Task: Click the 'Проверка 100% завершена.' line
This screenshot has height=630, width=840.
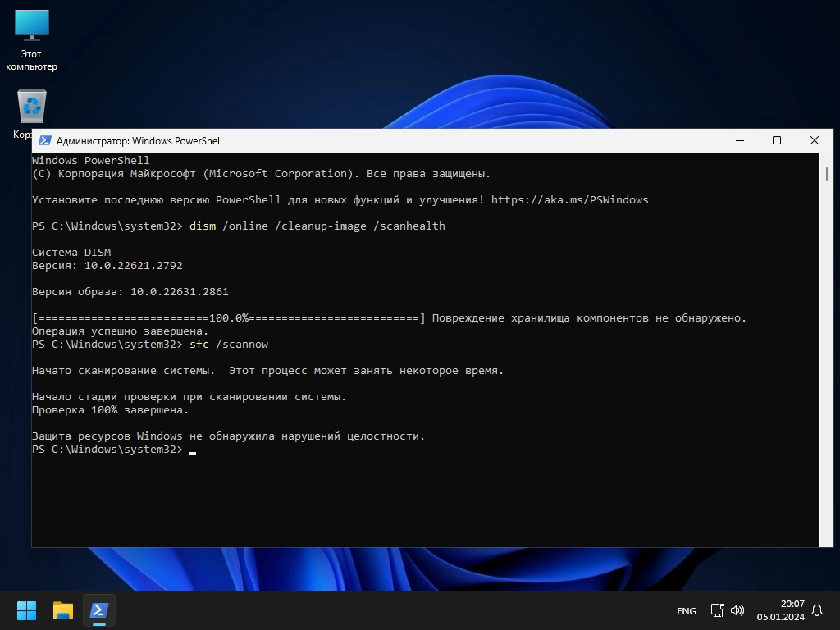Action: [111, 410]
